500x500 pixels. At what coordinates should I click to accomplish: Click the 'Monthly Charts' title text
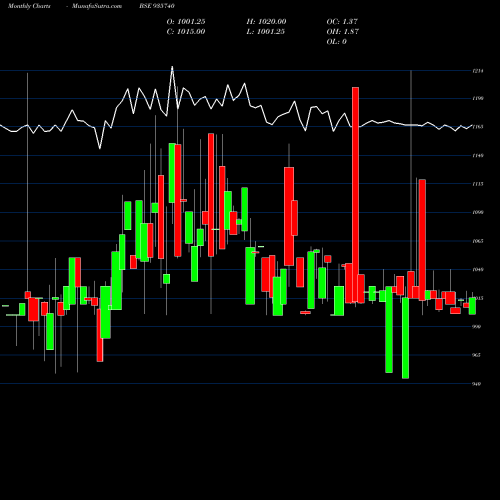29,6
